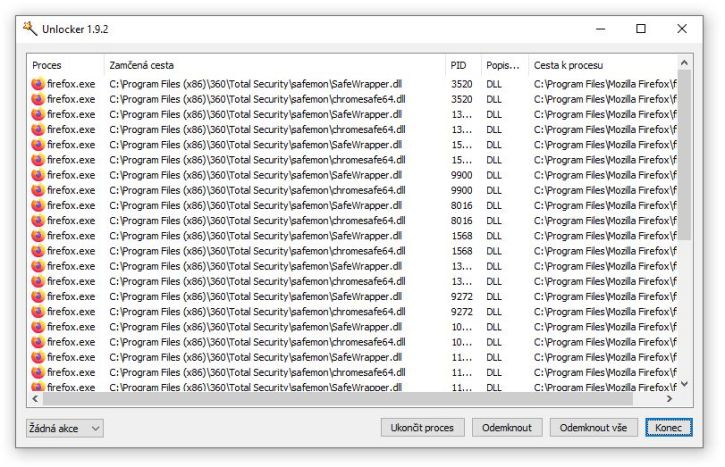Image resolution: width=725 pixels, height=467 pixels.
Task: Sort list by Zamčená cesta column header
Action: coord(275,65)
